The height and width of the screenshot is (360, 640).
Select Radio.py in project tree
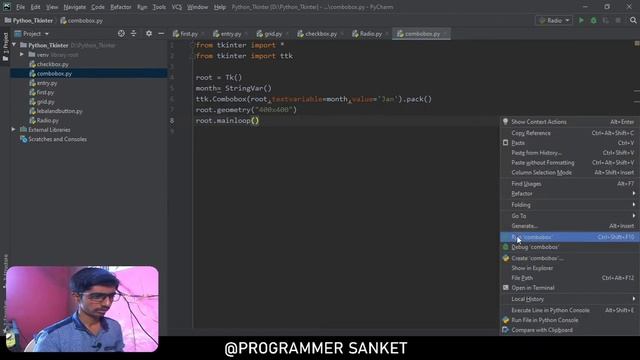[x=47, y=120]
